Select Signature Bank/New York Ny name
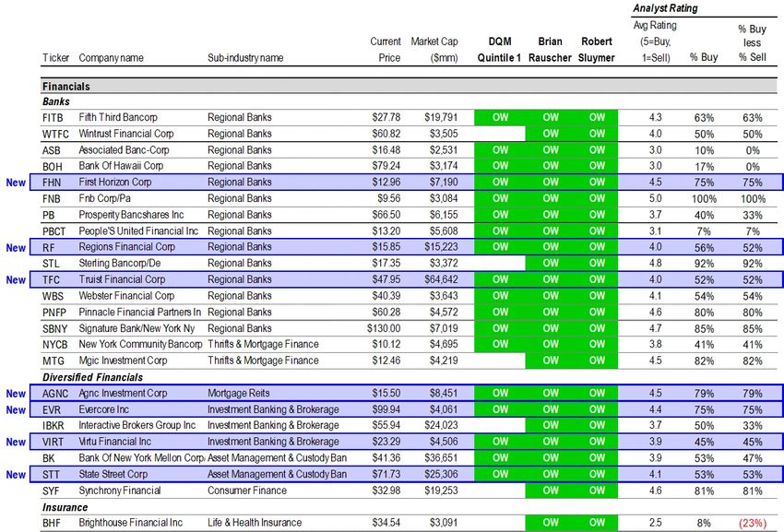Screen dimensions: 784x532 pyautogui.click(x=137, y=328)
